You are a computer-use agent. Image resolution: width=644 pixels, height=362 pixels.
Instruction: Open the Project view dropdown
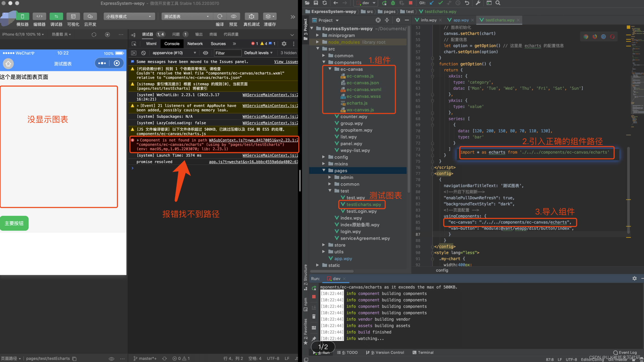[326, 20]
